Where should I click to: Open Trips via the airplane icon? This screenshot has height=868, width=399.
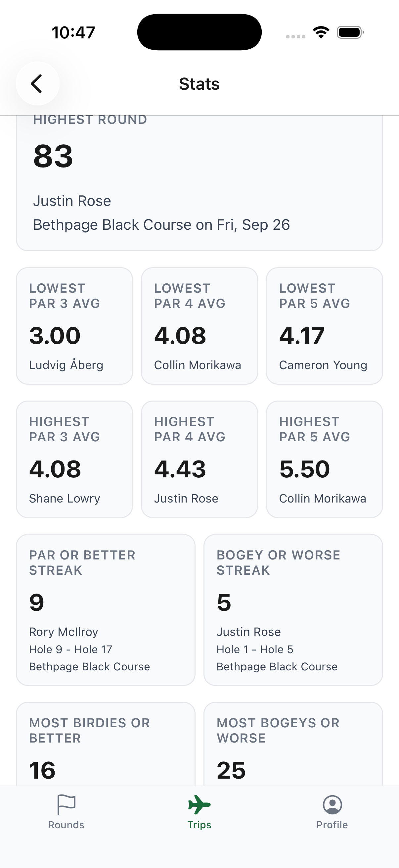point(199,804)
